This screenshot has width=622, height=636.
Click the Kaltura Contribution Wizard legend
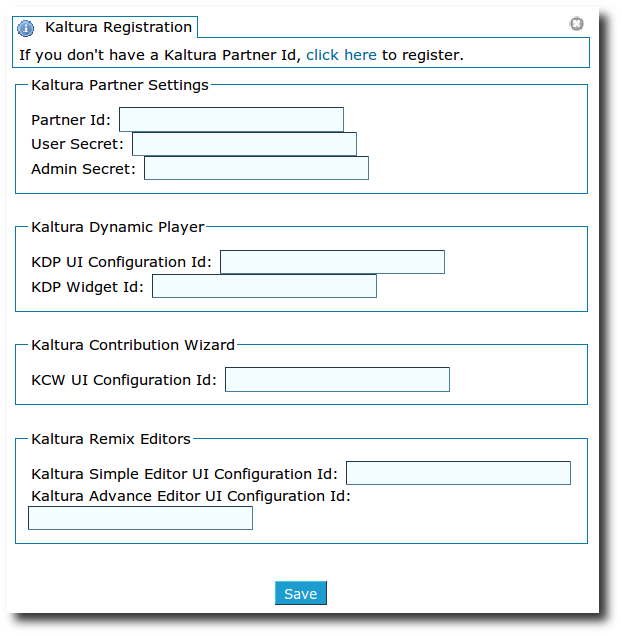point(133,345)
